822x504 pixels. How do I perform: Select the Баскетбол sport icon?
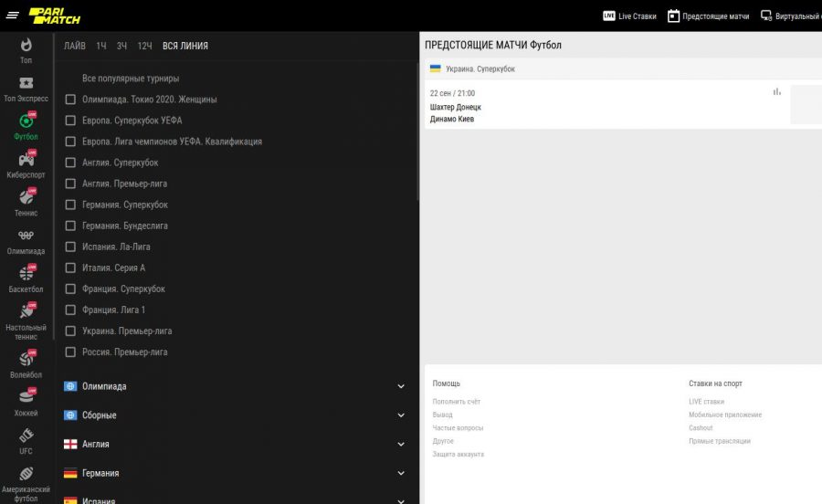26,274
